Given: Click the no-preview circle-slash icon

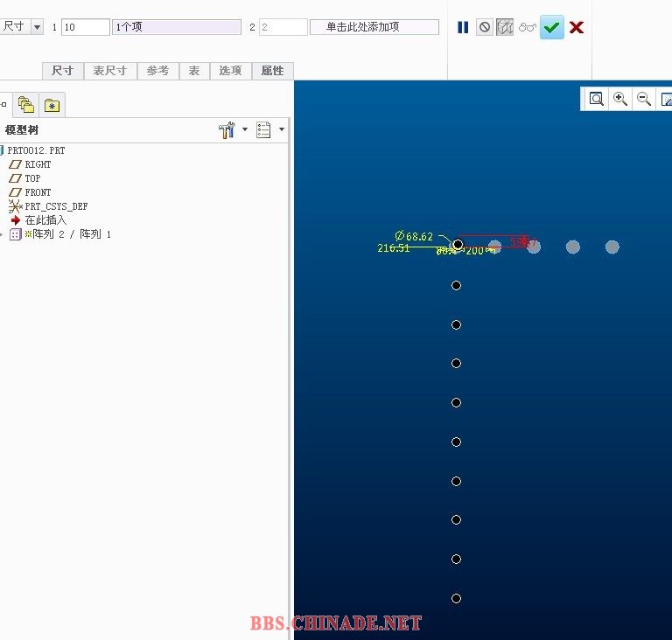Looking at the screenshot, I should pyautogui.click(x=484, y=27).
